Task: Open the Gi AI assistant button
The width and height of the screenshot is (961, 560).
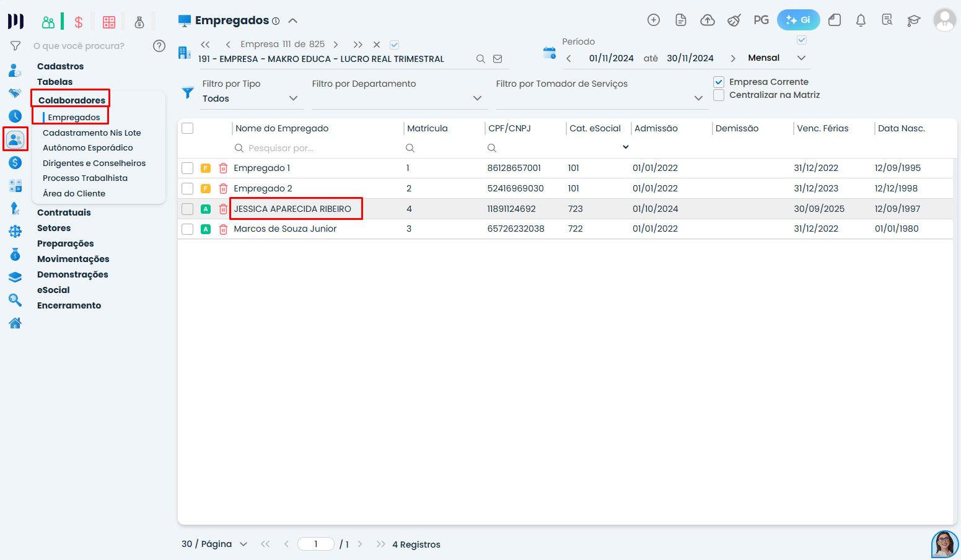Action: [x=798, y=20]
